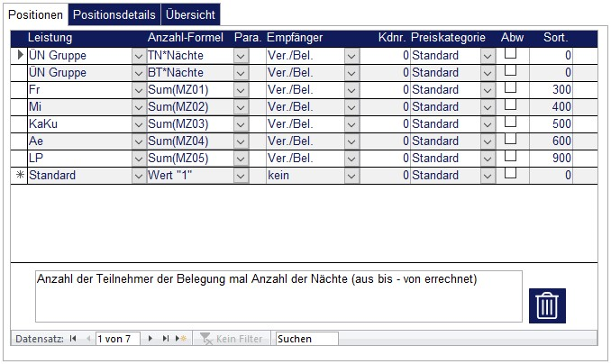Open Anzahl-Formel dropdown for Sum(MZ01)

241,90
